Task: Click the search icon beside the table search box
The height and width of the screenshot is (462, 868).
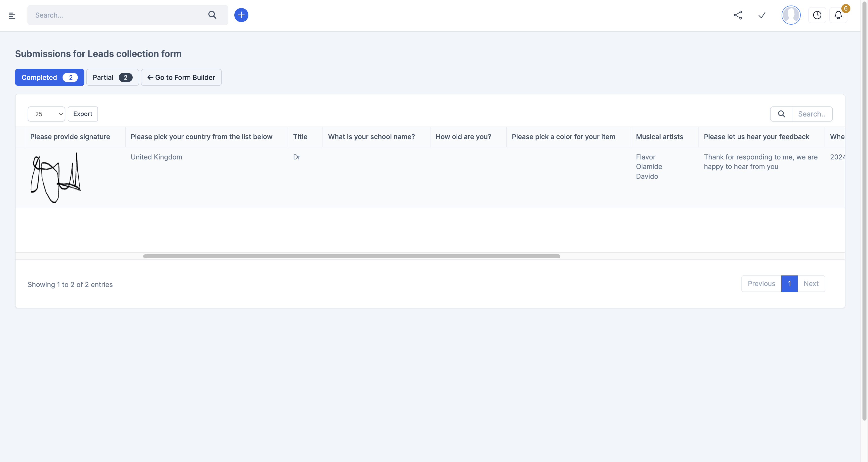Action: (x=781, y=114)
